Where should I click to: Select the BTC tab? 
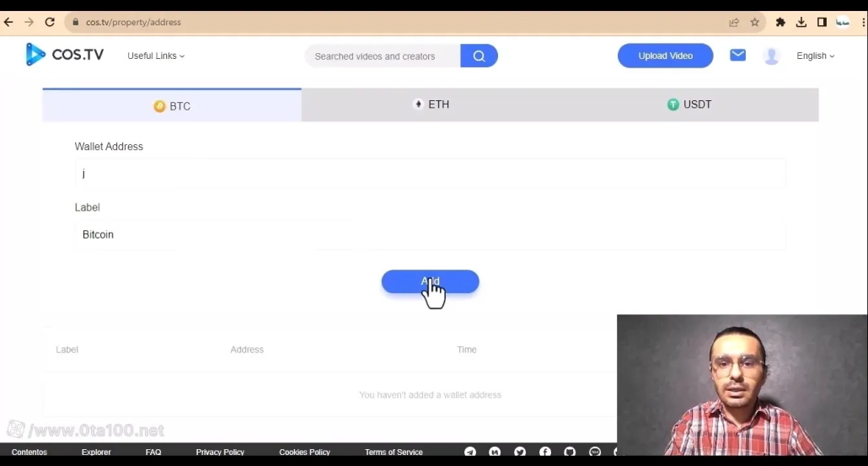point(172,106)
